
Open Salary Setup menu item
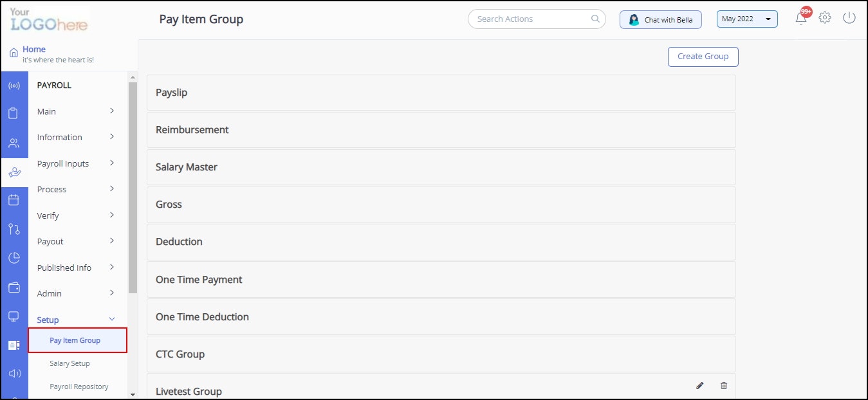[x=69, y=363]
